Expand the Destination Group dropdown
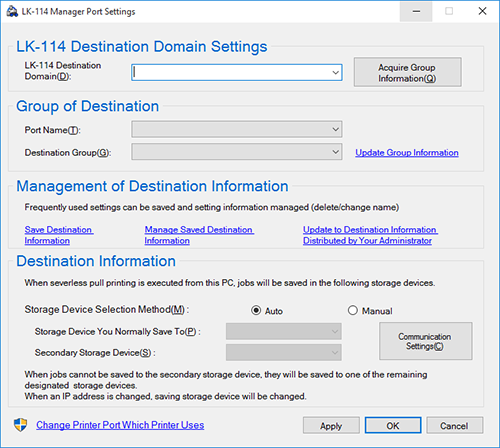 [x=237, y=152]
